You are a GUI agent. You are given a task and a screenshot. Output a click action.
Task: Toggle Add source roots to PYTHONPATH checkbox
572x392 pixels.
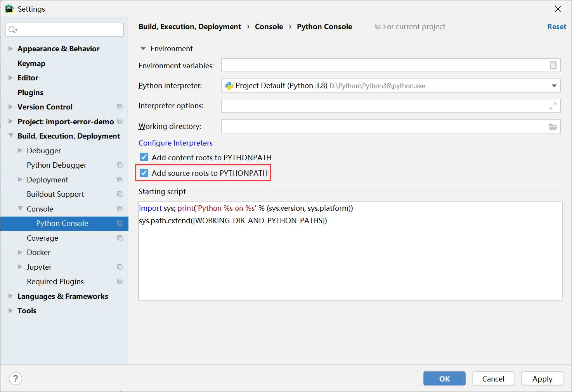pos(144,173)
